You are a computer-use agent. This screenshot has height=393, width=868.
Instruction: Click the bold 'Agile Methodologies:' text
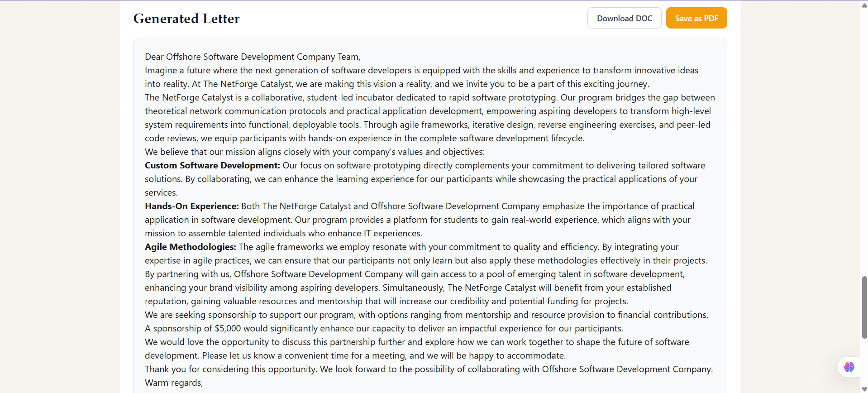pyautogui.click(x=190, y=247)
